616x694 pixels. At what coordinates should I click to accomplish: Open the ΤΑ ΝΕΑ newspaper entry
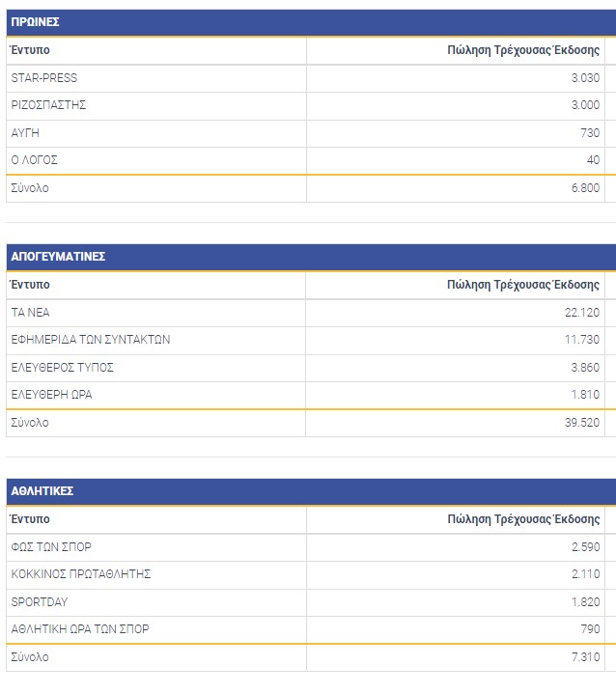tap(32, 313)
